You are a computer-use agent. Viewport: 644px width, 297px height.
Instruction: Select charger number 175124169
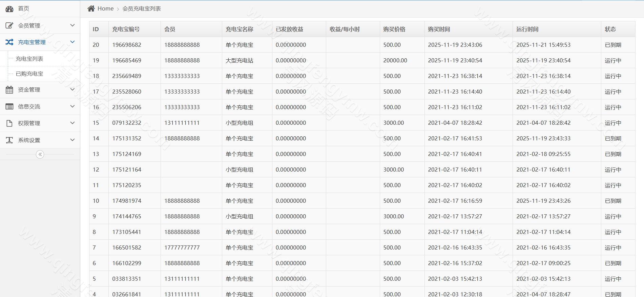pyautogui.click(x=127, y=154)
